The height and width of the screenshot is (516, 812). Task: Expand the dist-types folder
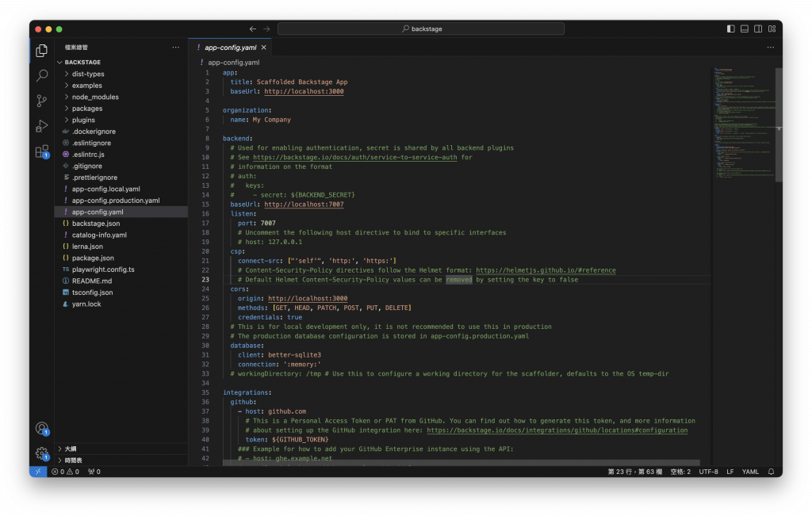(121, 74)
